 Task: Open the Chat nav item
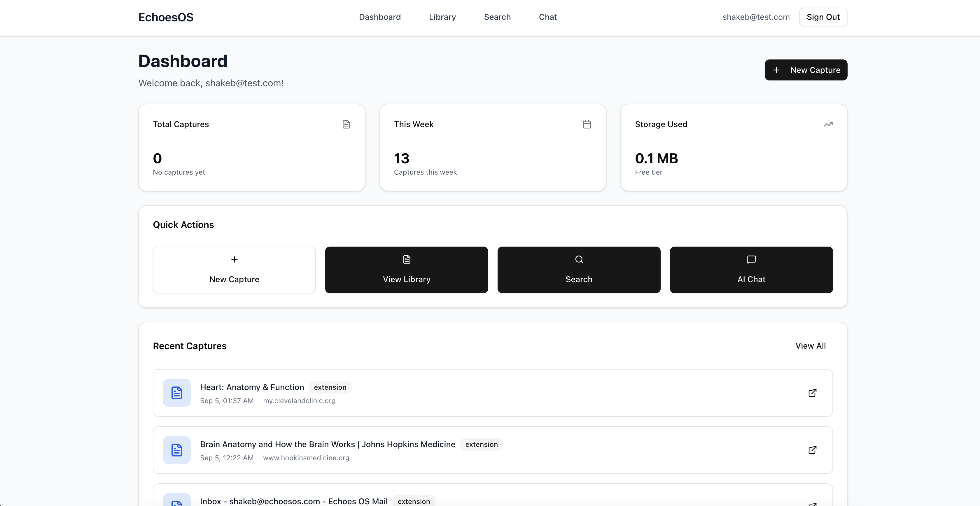coord(548,17)
